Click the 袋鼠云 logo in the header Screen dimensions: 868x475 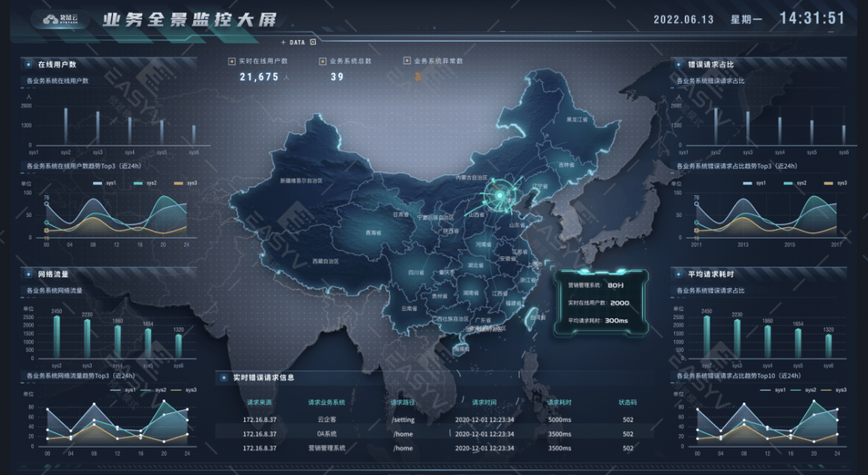(x=61, y=19)
